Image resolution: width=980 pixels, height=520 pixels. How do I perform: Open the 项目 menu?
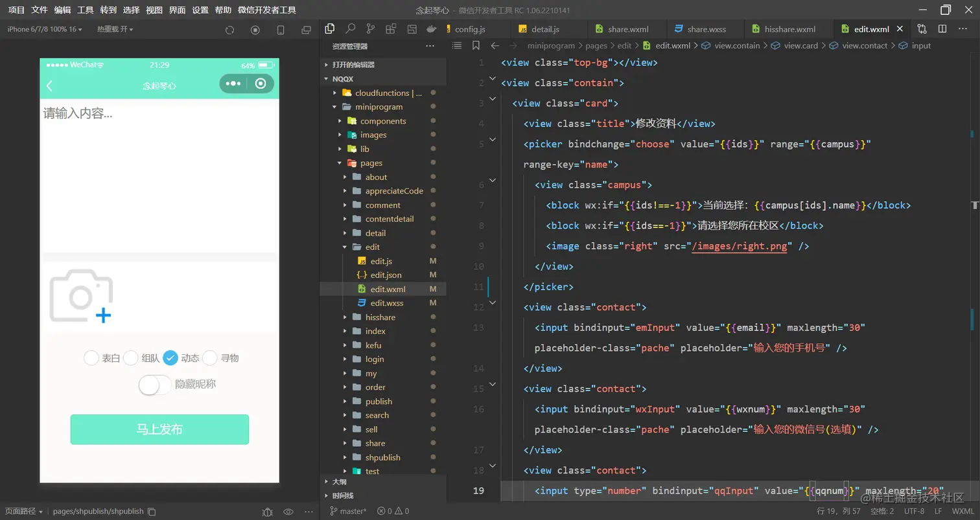click(16, 10)
